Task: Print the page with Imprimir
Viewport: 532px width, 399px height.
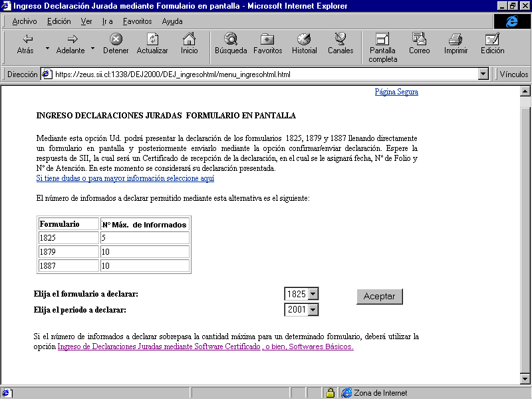Action: point(456,44)
